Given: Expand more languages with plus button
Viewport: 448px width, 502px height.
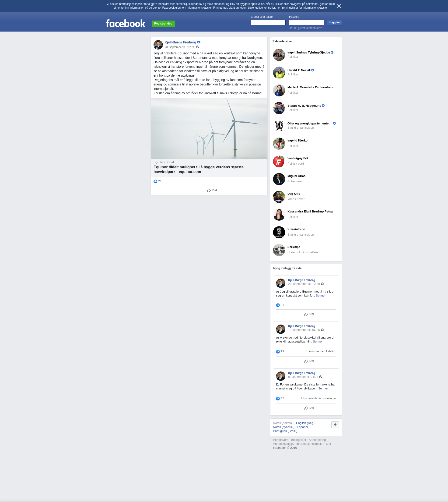Looking at the screenshot, I should (x=335, y=425).
